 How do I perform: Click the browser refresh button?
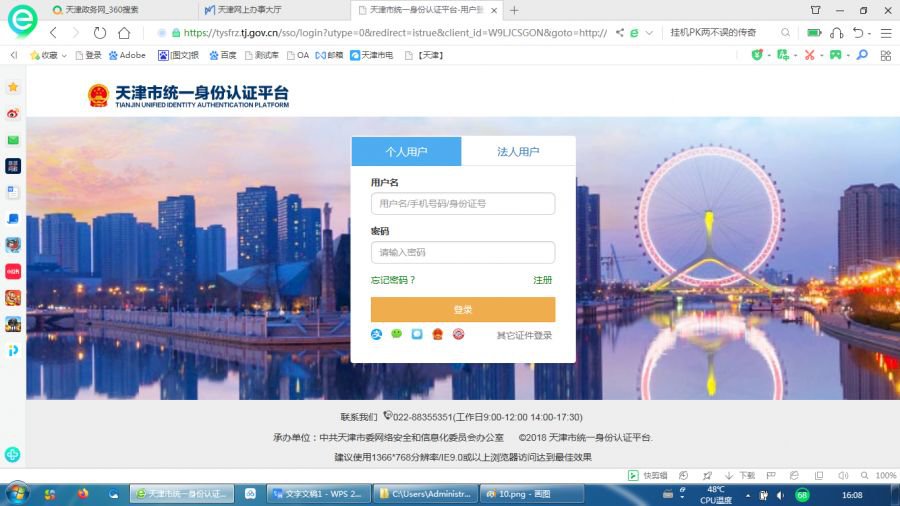(100, 32)
